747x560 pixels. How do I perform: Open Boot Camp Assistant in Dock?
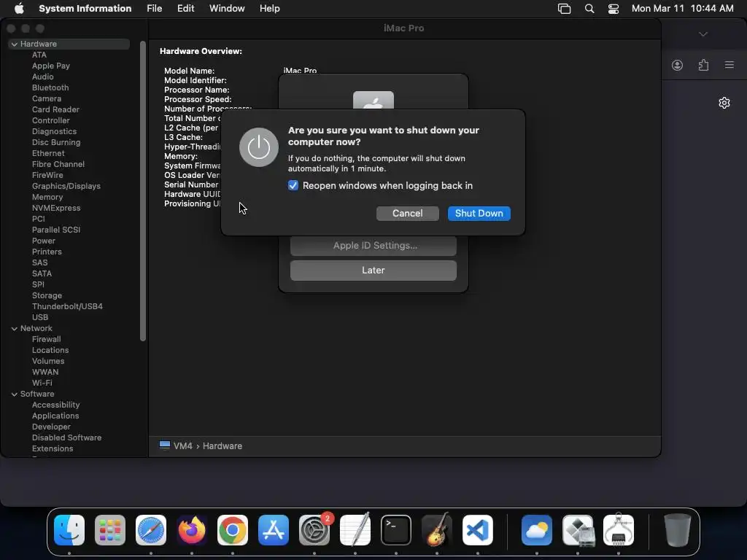(x=578, y=530)
